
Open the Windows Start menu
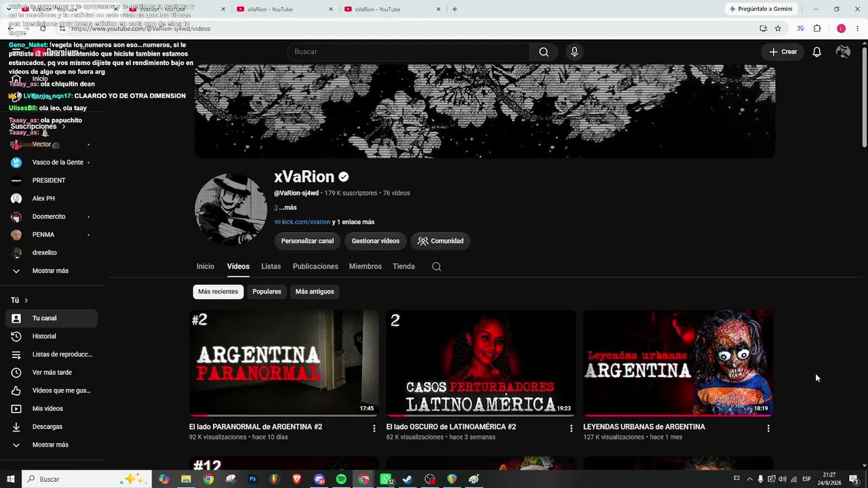(x=11, y=479)
